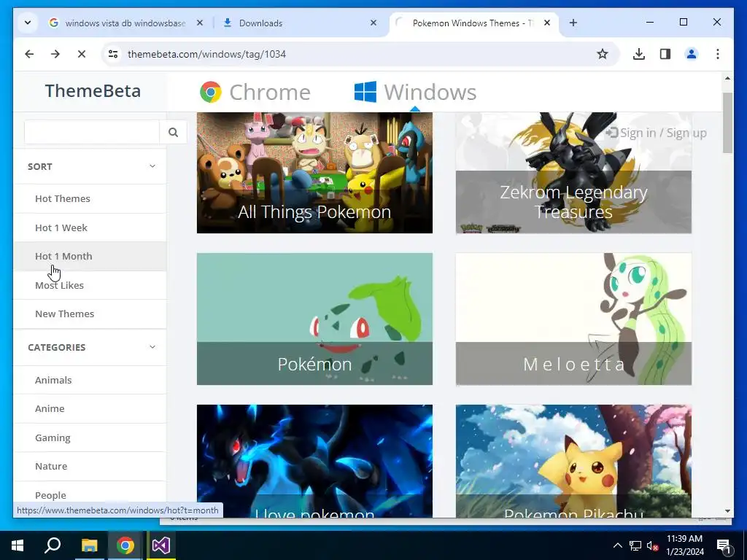
Task: Submit search with magnifier icon
Action: [x=173, y=132]
